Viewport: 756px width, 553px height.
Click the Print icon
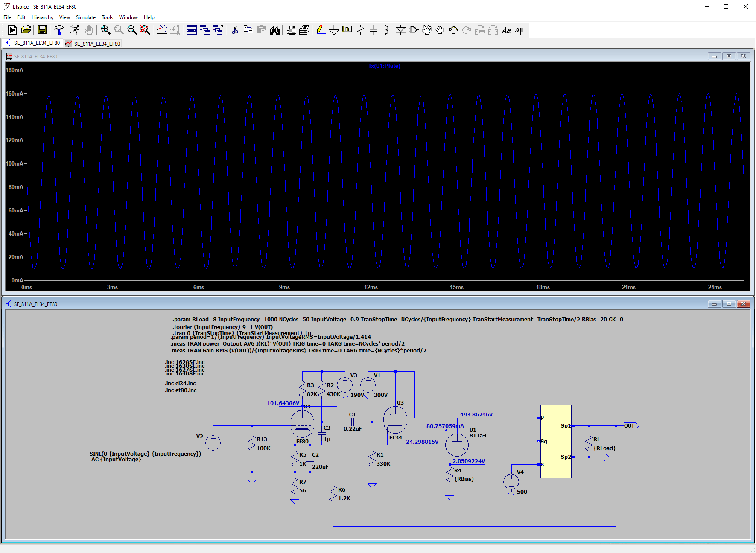304,30
